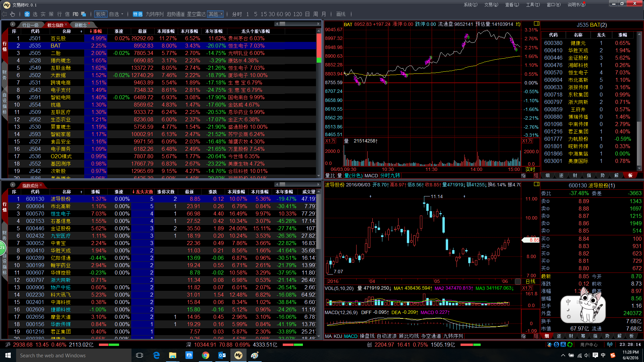
Task: Maximize the candlestick chart panel icon
Action: click(x=536, y=184)
